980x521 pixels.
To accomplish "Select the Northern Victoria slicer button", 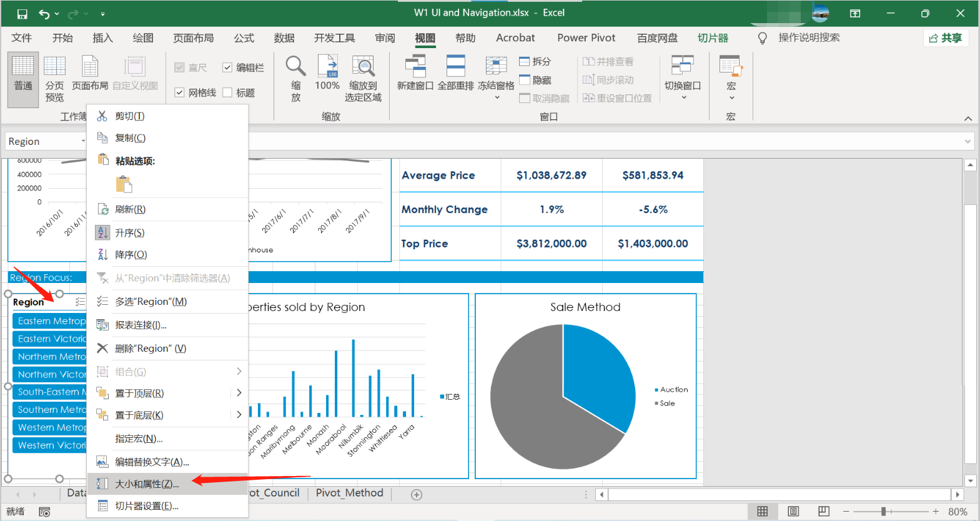I will (50, 374).
